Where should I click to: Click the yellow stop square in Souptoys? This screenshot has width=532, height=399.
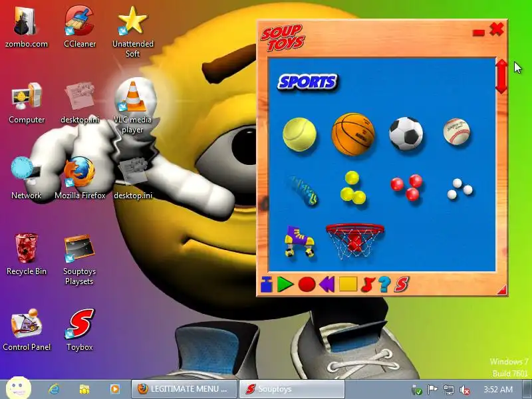pyautogui.click(x=348, y=285)
